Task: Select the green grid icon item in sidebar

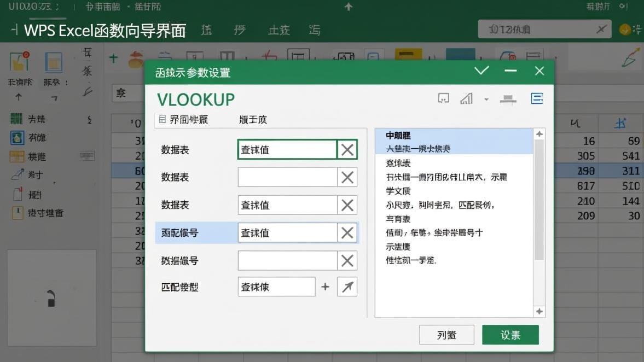Action: coord(27,119)
